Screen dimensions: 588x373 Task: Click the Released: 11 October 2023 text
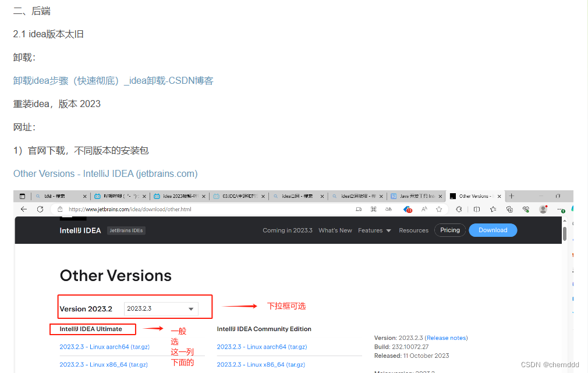click(x=412, y=356)
